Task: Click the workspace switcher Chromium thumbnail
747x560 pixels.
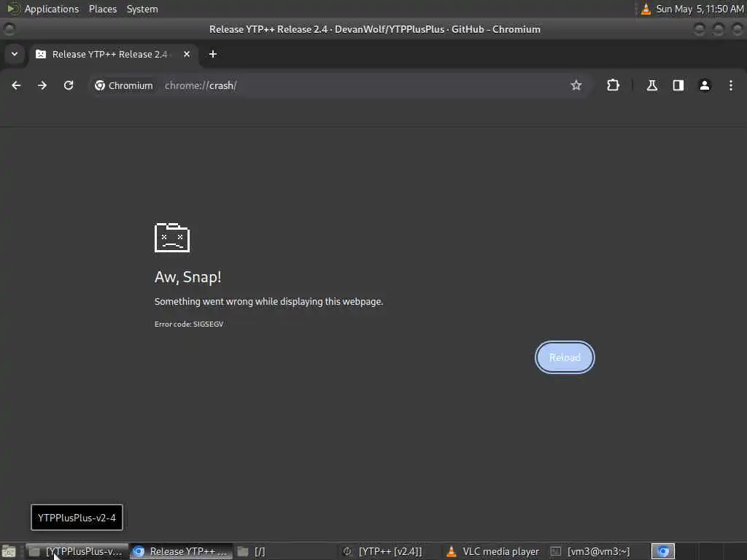Action: point(663,551)
